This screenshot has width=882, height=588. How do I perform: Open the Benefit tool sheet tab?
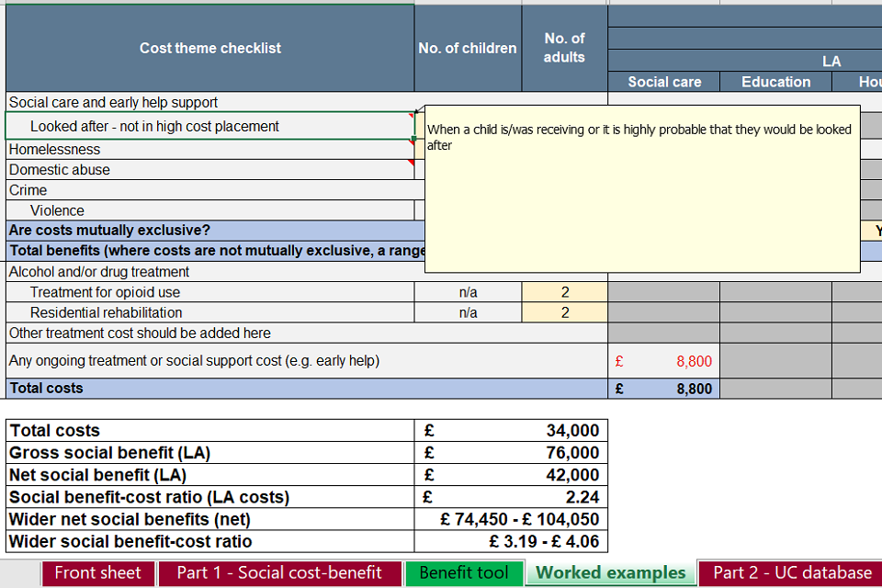click(464, 572)
